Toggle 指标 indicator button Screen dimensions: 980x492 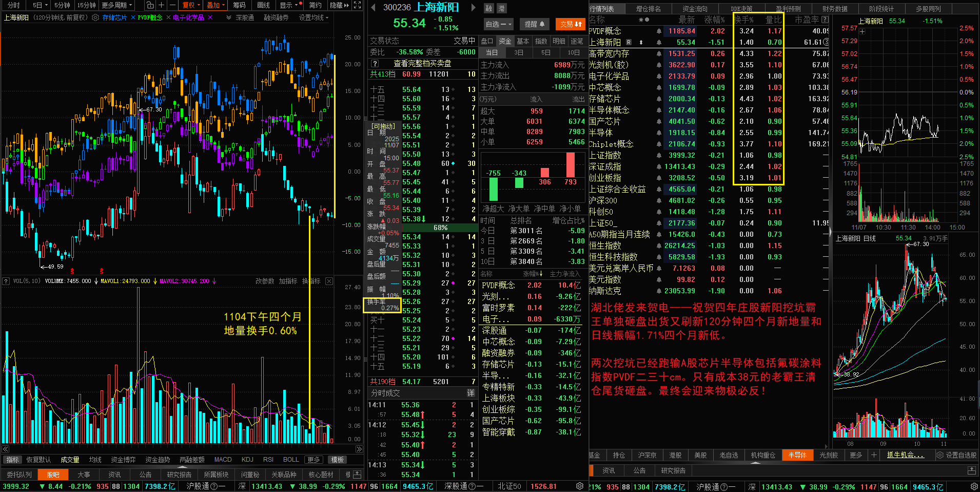coord(13,460)
